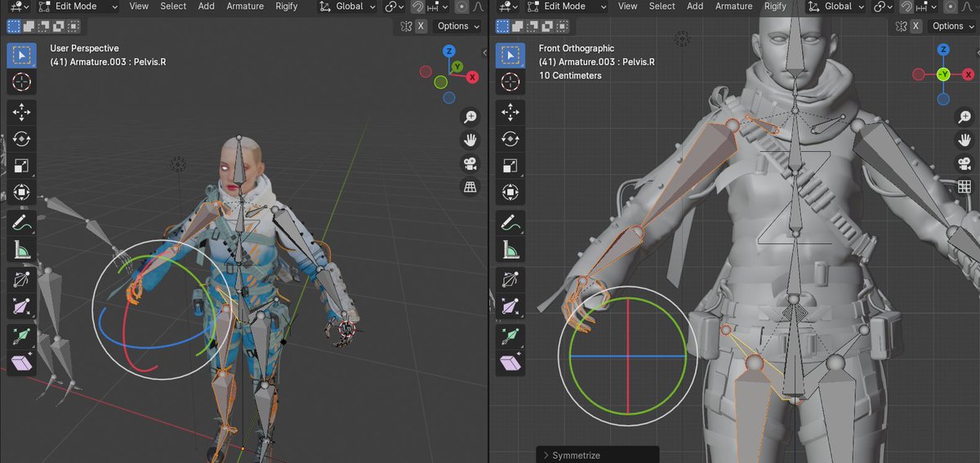The image size is (980, 463).
Task: Select the Measure tool in Front Orthographic viewport
Action: (510, 249)
